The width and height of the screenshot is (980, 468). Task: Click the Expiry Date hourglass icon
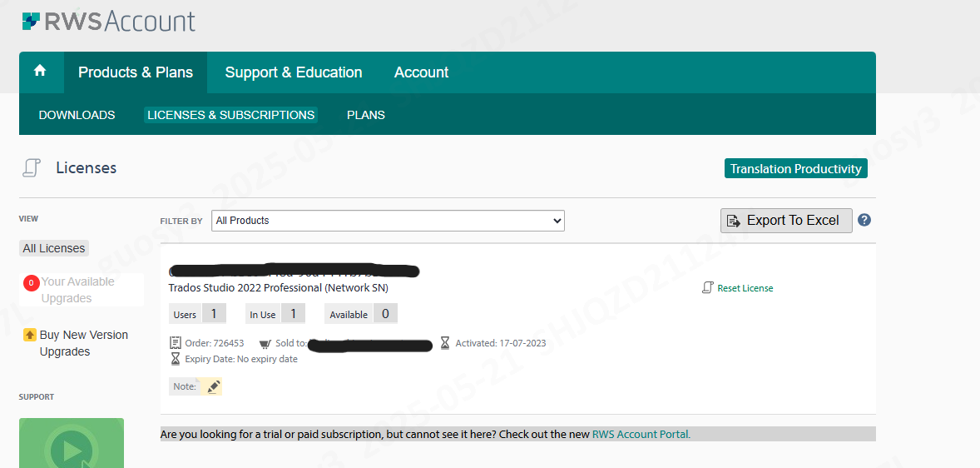coord(176,359)
